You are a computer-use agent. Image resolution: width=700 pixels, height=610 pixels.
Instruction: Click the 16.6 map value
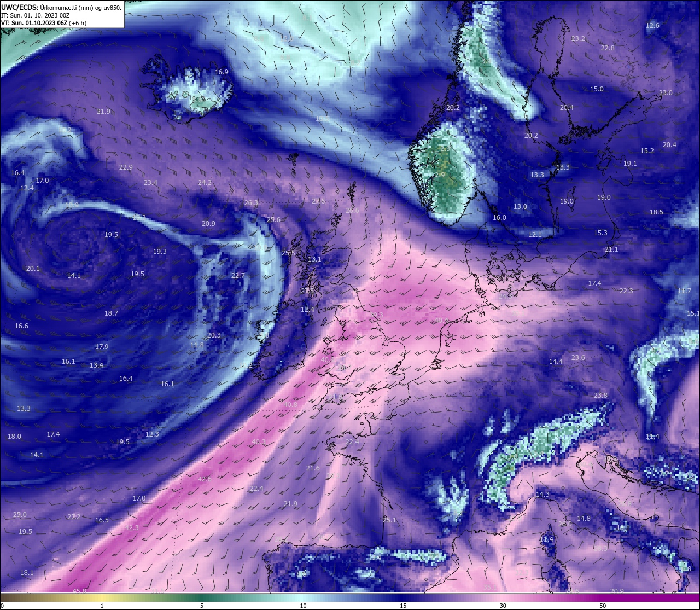click(x=21, y=326)
